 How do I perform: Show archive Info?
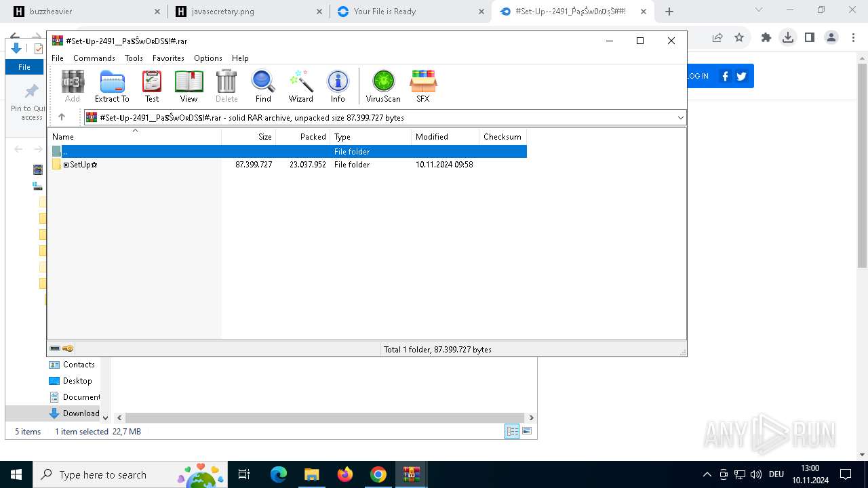(338, 86)
